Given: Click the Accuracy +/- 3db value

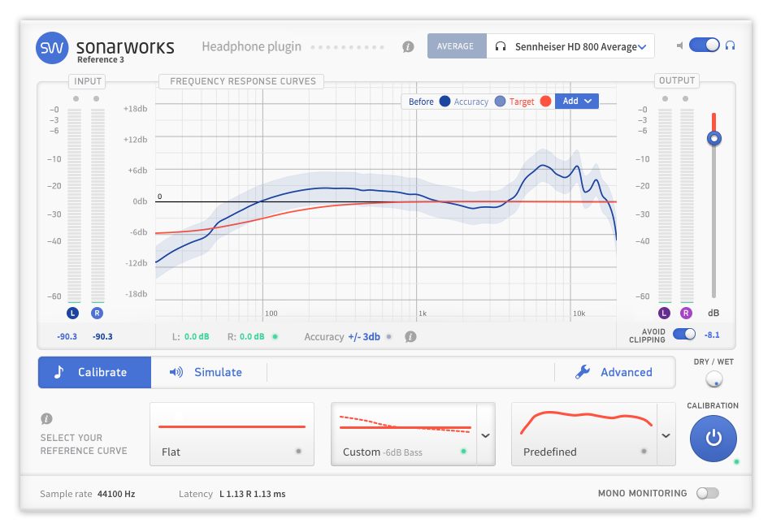Looking at the screenshot, I should [x=364, y=337].
